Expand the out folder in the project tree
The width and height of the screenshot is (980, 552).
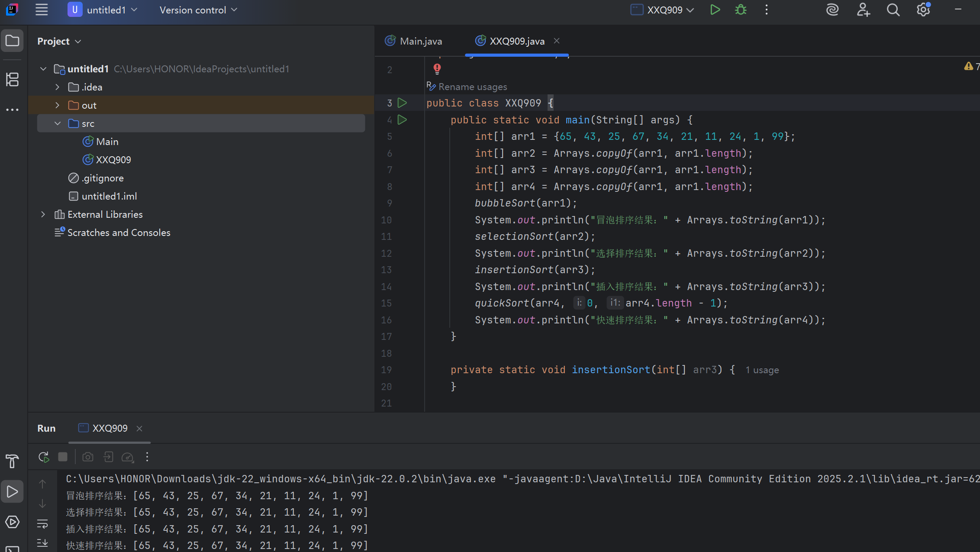(x=57, y=105)
